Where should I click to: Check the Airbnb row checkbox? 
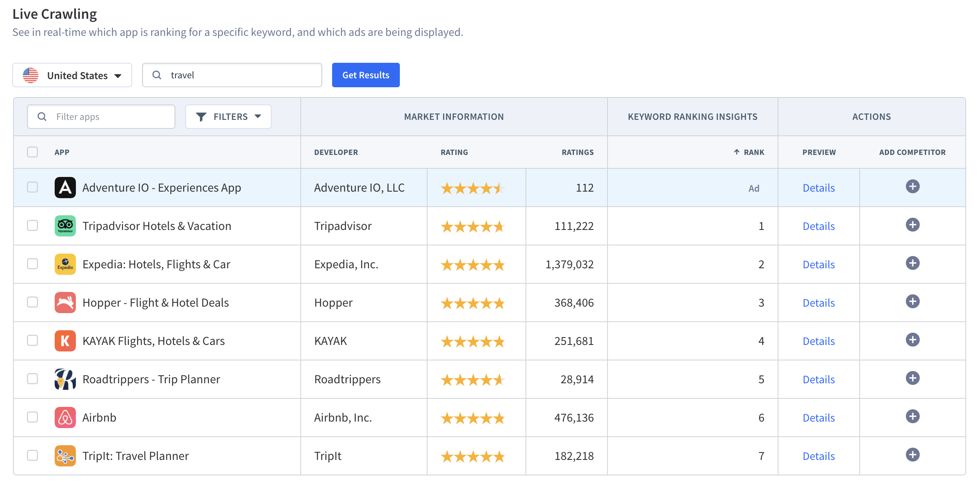33,417
